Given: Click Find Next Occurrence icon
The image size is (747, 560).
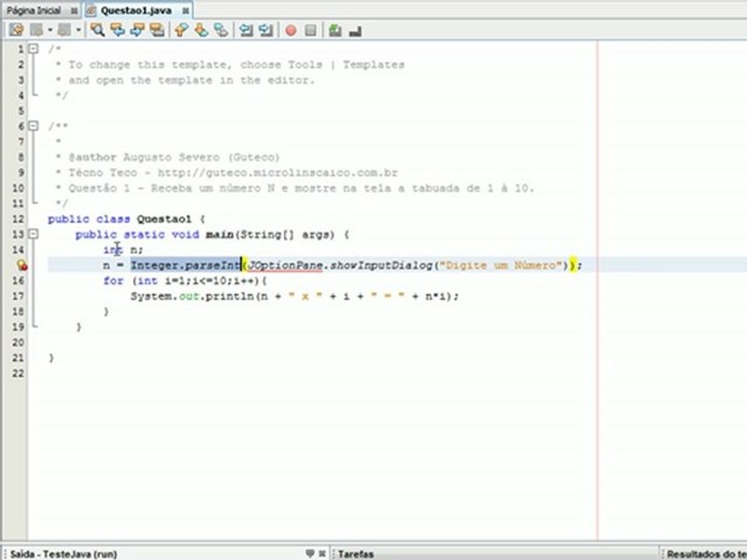Looking at the screenshot, I should click(x=138, y=30).
